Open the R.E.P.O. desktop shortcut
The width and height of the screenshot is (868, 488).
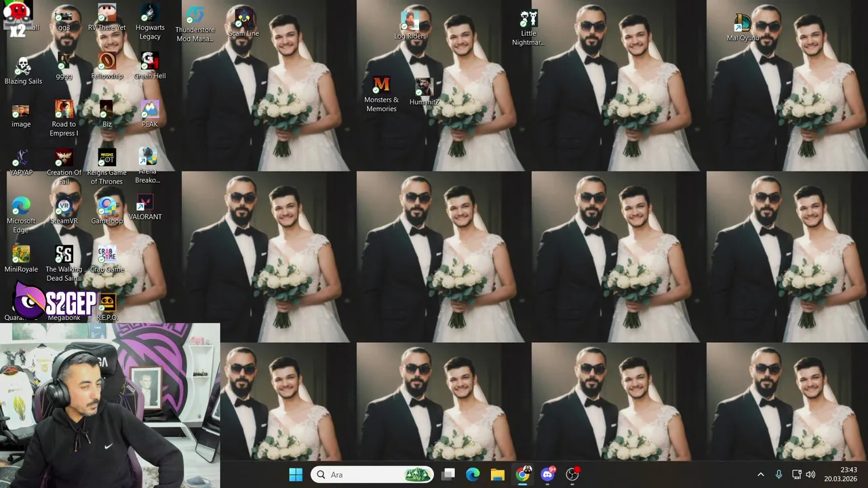tap(107, 308)
